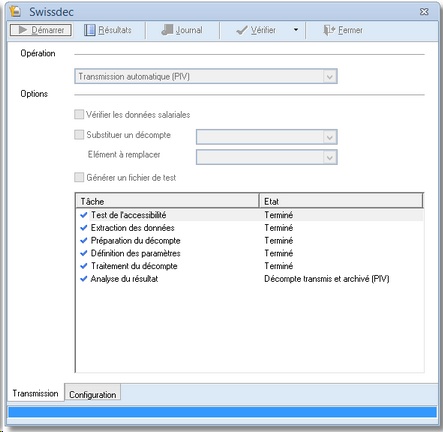Toggle Vérifier les données salariales checkbox

[x=79, y=115]
